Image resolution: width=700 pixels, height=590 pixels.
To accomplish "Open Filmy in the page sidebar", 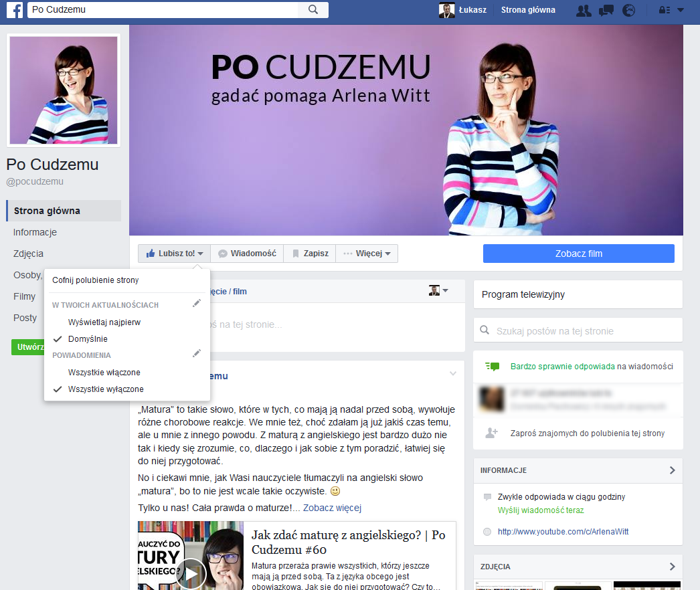I will point(24,296).
